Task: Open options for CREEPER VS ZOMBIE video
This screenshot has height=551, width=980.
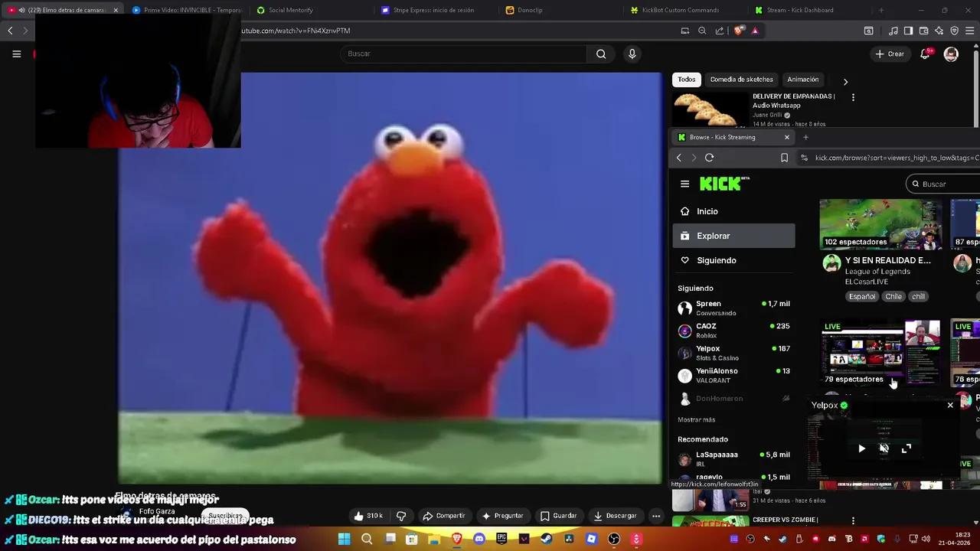Action: click(x=853, y=520)
